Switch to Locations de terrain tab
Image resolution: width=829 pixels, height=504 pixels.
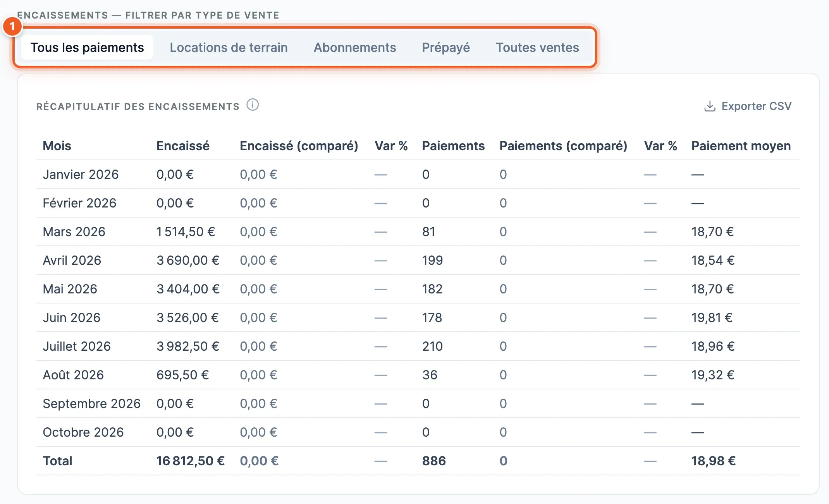click(x=229, y=47)
